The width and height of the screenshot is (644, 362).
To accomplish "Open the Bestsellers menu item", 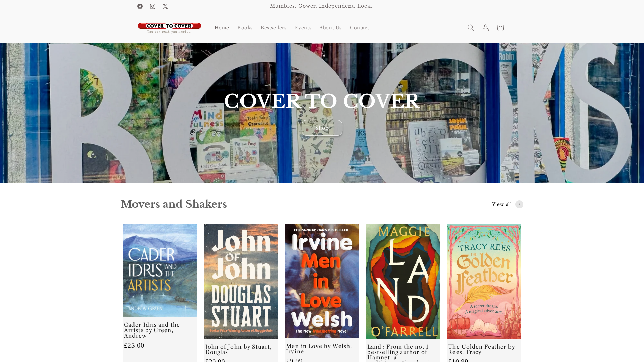I will (274, 28).
